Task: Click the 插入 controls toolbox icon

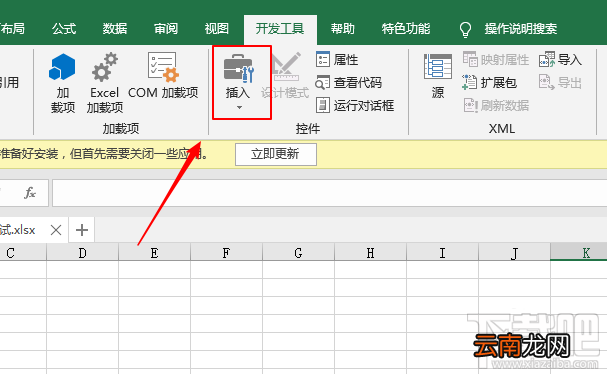Action: click(x=239, y=69)
